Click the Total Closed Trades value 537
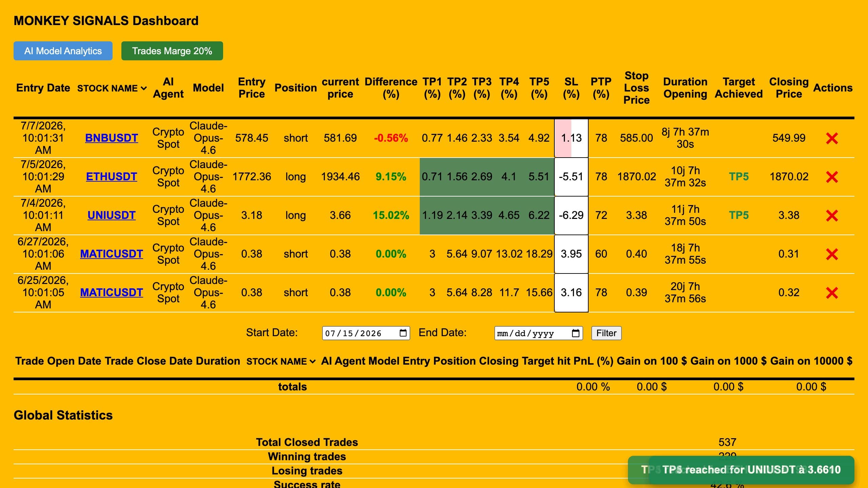 point(727,442)
